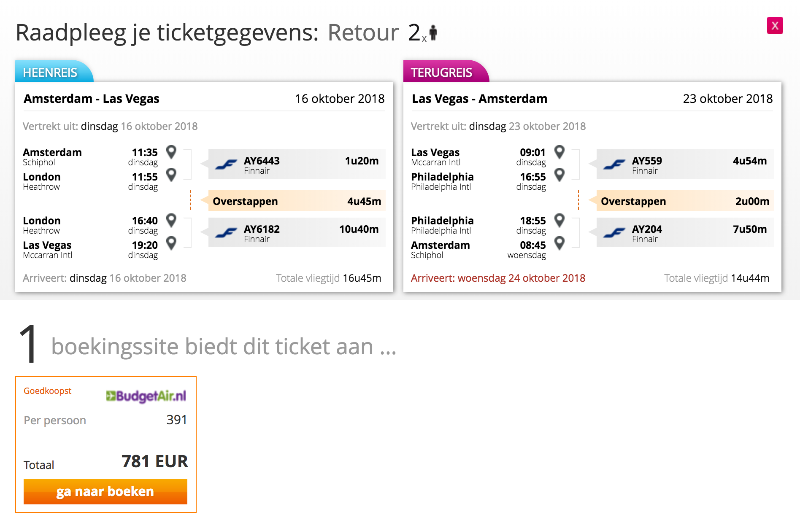Click the 781 EUR total price

154,461
